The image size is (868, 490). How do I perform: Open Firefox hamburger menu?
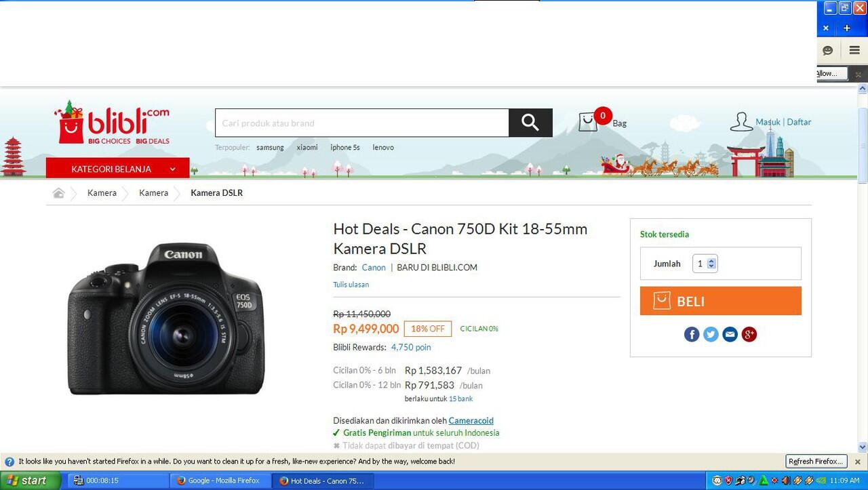tap(854, 50)
